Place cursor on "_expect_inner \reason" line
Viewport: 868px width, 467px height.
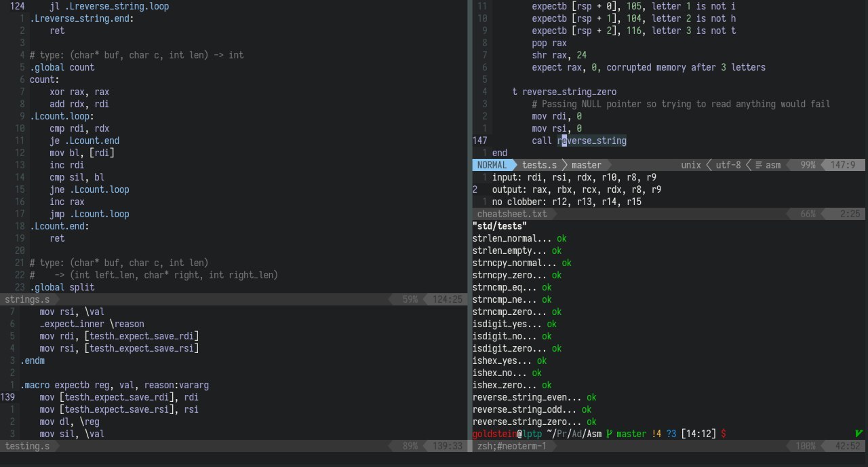92,324
